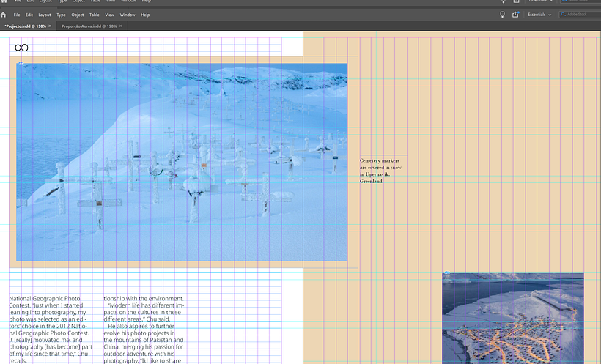Open the Object menu
The height and width of the screenshot is (364, 601).
[x=77, y=15]
